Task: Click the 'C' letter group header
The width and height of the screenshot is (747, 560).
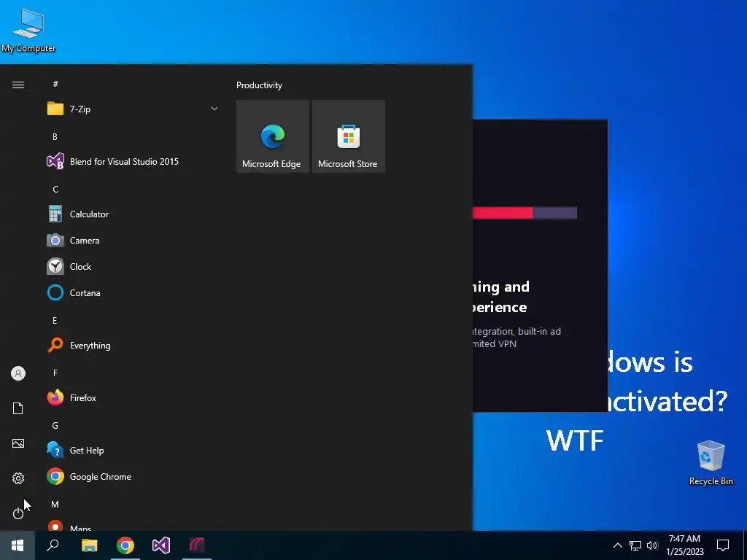Action: pyautogui.click(x=55, y=190)
